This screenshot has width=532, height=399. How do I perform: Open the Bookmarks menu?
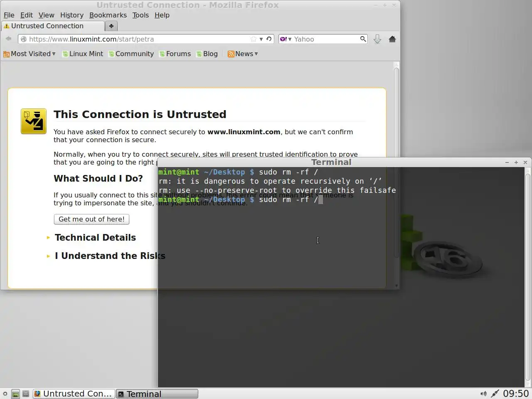pyautogui.click(x=108, y=15)
